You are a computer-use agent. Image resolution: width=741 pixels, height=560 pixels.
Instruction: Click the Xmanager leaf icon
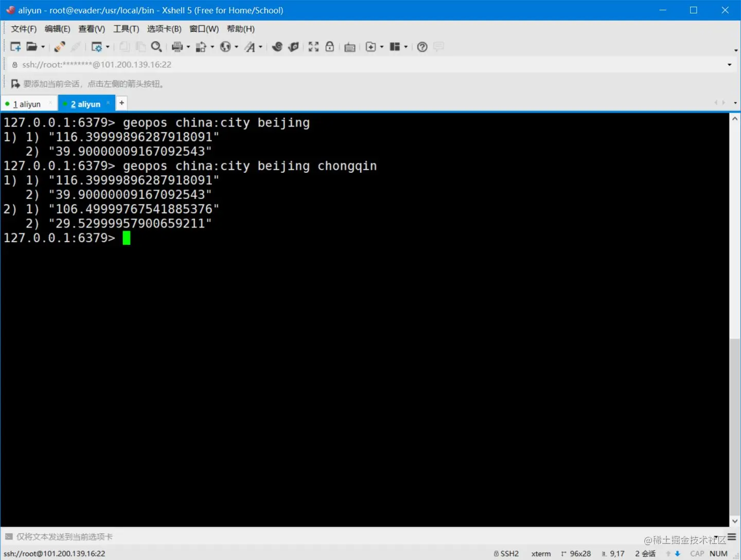(x=294, y=47)
